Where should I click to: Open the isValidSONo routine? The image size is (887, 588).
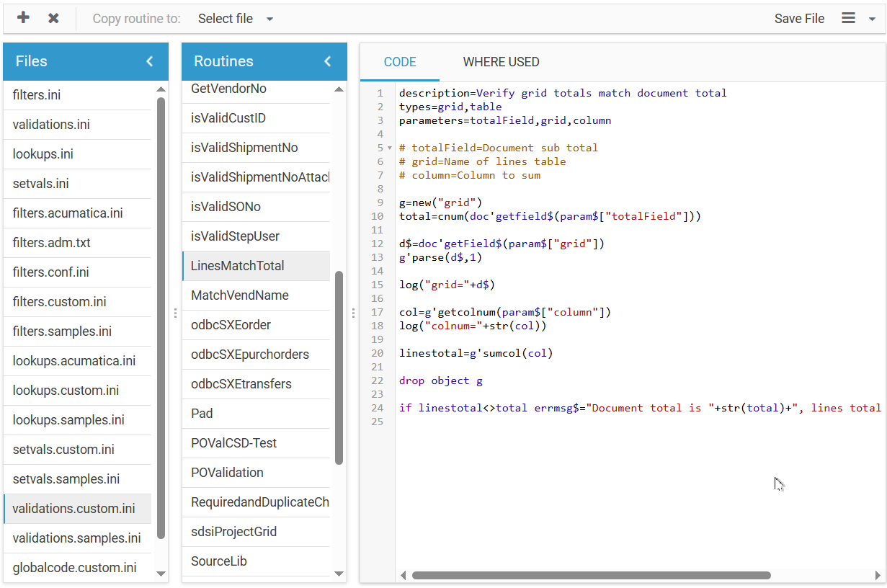pos(256,207)
